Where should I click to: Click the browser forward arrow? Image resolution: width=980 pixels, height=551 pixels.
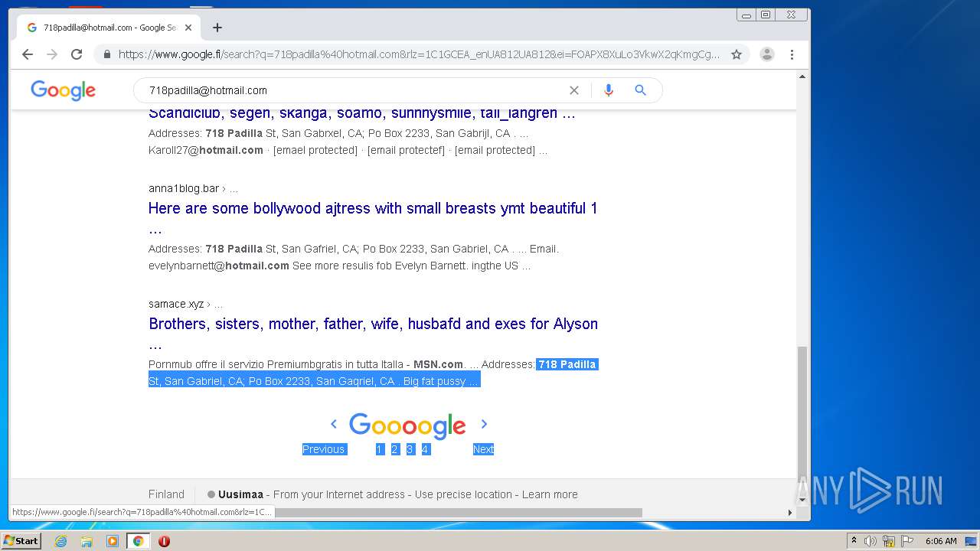(x=52, y=54)
